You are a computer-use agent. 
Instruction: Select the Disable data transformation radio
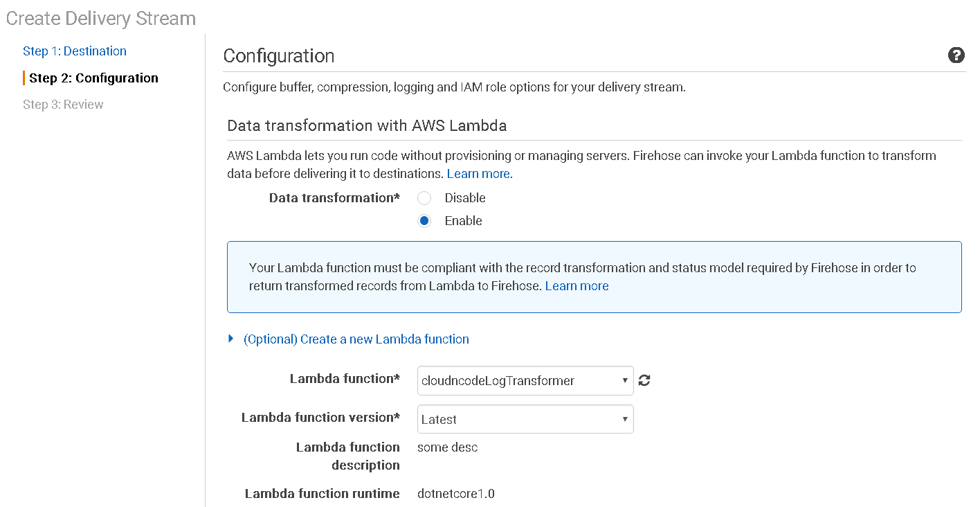click(424, 198)
